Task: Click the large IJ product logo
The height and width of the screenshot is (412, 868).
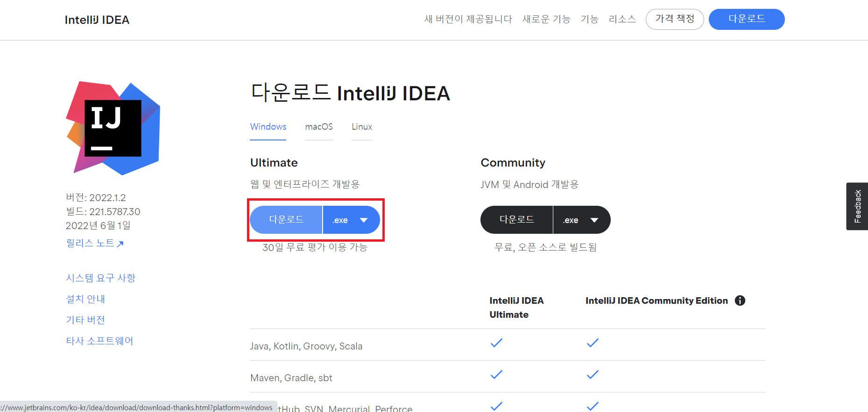Action: point(113,128)
